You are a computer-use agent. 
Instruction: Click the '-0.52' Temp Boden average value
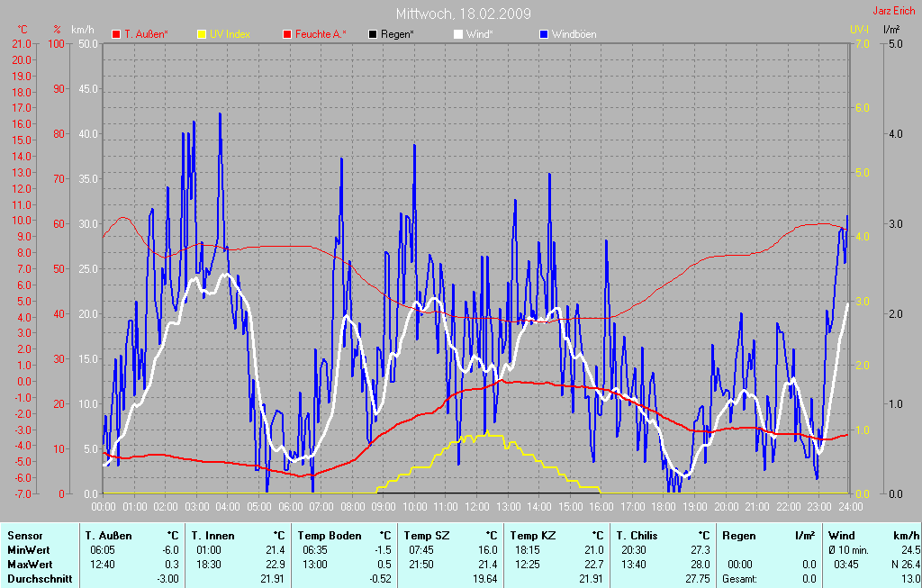pos(381,579)
